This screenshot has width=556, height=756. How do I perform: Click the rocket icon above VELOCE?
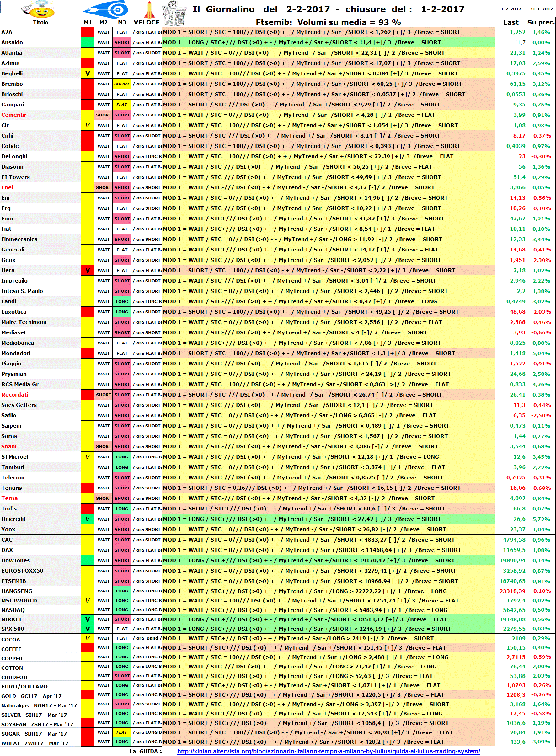(149, 10)
